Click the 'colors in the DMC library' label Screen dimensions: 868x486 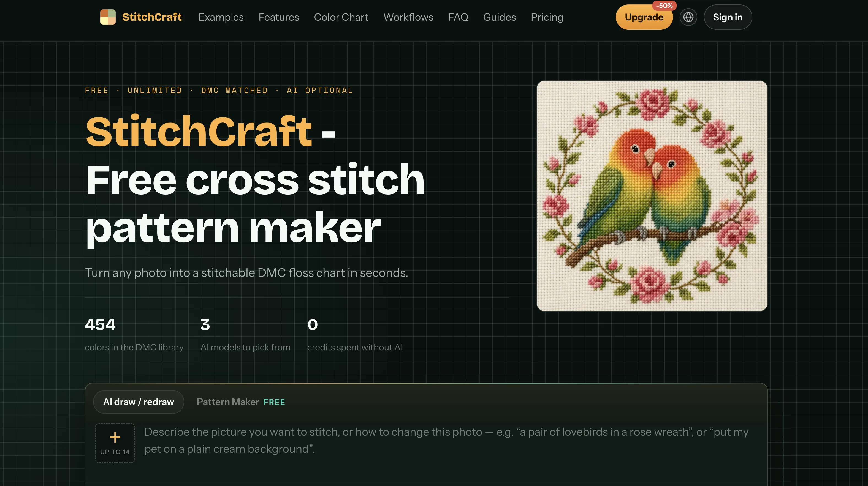[x=134, y=347]
